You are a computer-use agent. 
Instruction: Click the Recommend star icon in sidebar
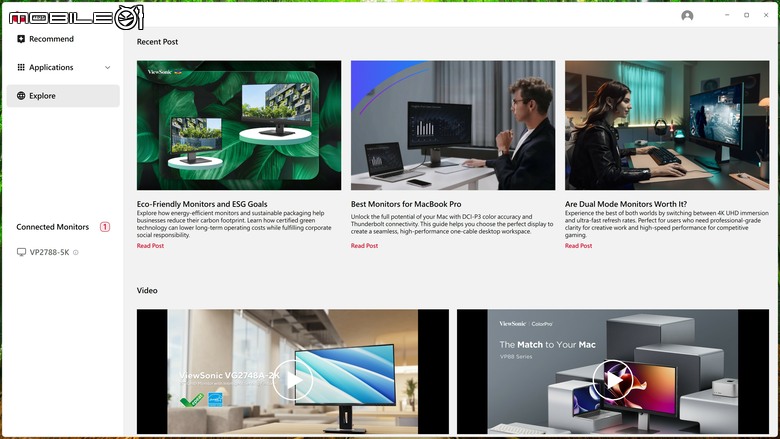tap(21, 39)
